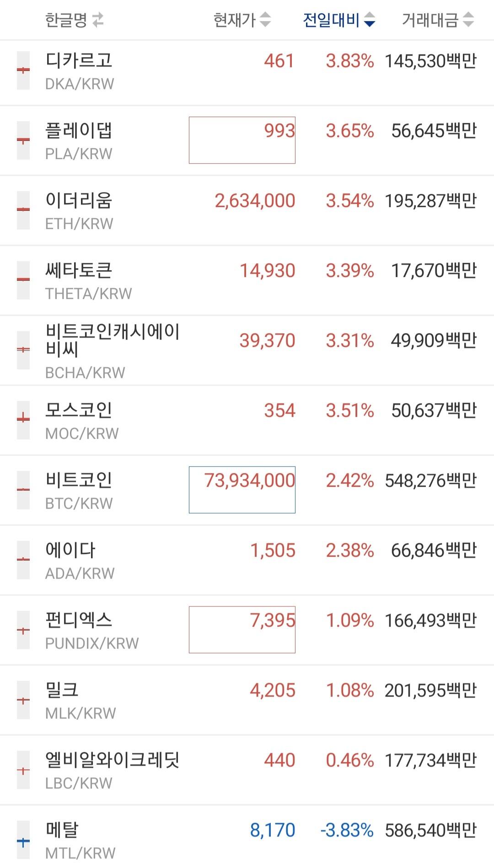Sort list by 거래대금 arrows
This screenshot has height=868, width=494.
[x=468, y=20]
